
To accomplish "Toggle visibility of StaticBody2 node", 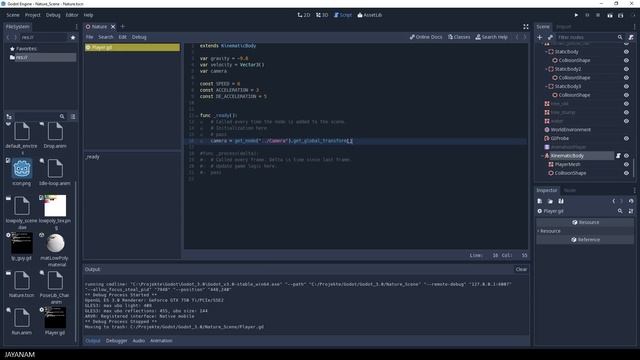I will pos(626,69).
